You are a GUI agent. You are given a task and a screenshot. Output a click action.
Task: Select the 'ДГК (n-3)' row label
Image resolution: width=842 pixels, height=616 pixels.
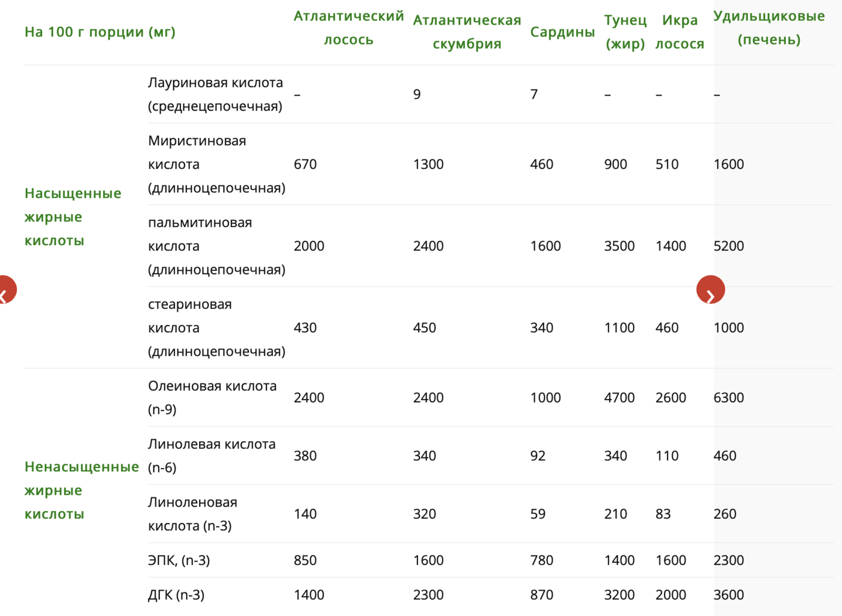176,595
